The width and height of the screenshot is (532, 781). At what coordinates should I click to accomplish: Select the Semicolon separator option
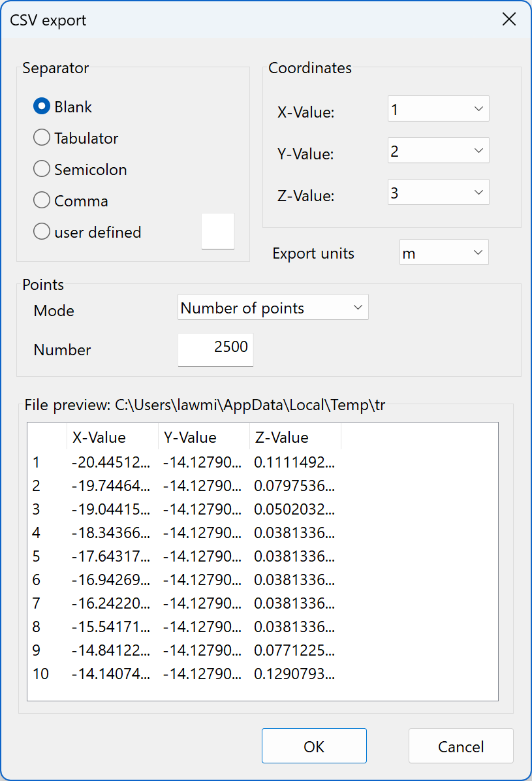41,168
